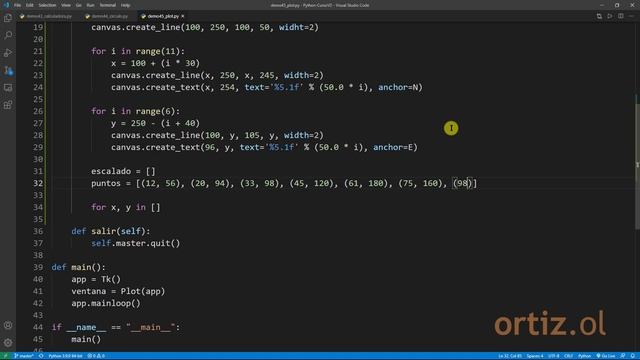Click the VS Code logo in title bar
Screen dimensions: 640x360
tap(6, 5)
